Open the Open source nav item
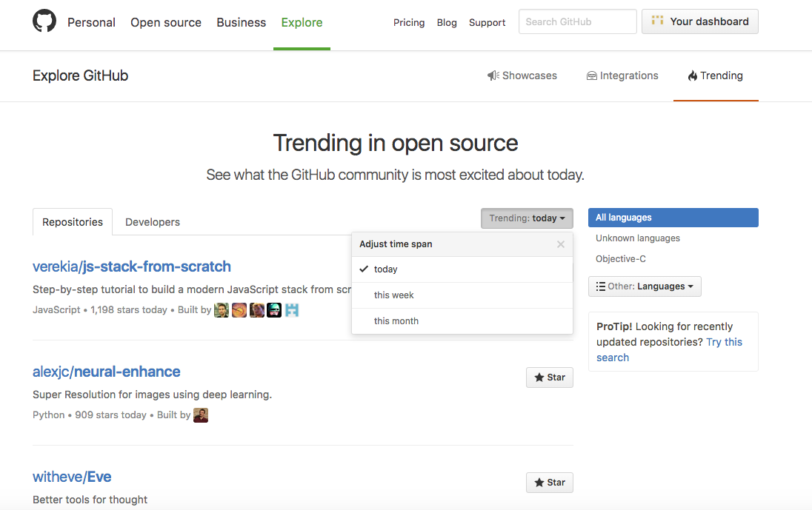 coord(166,22)
